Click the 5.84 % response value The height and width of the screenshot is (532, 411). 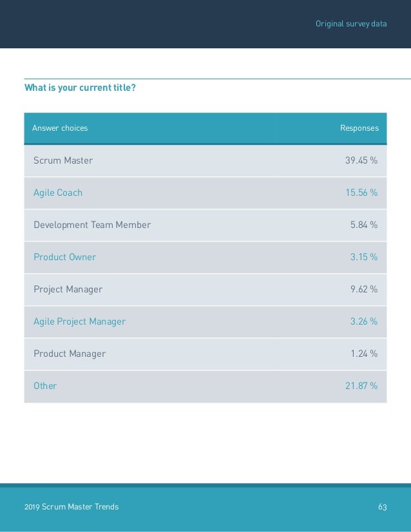[x=364, y=225]
